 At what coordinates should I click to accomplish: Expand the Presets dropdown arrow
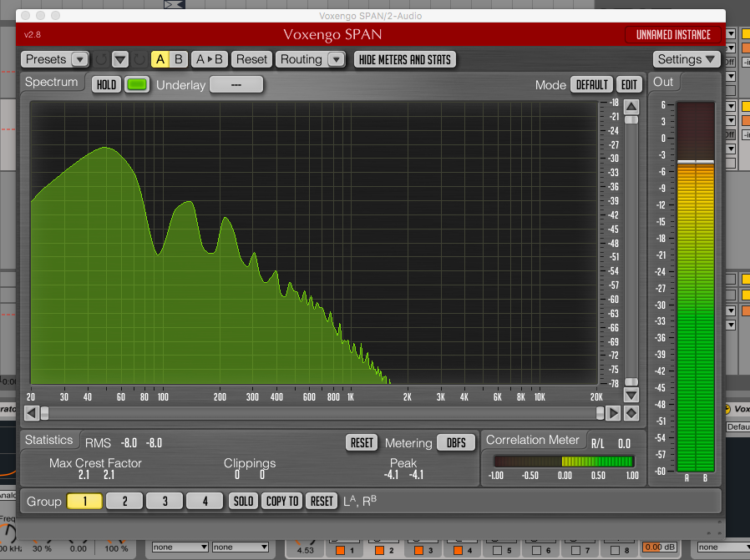(x=80, y=60)
